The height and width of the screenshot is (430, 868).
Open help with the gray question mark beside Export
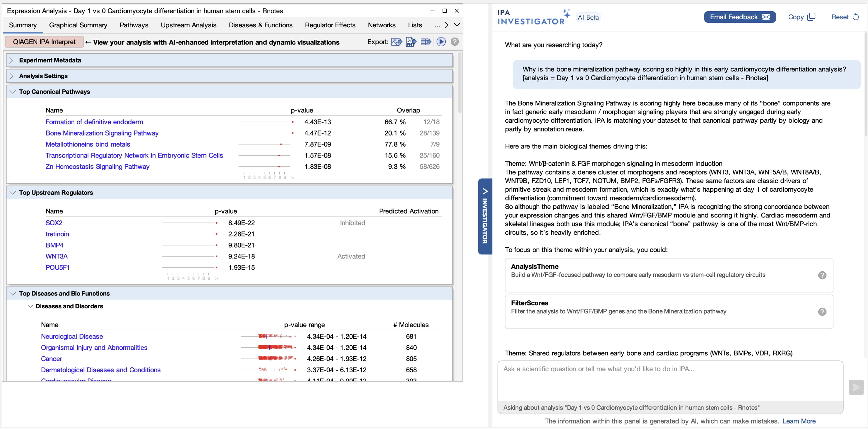point(455,42)
